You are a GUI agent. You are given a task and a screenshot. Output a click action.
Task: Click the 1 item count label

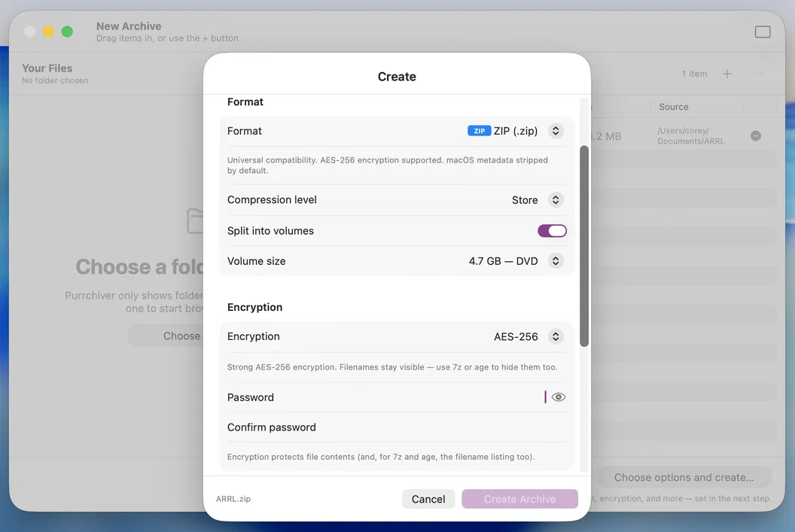click(694, 74)
